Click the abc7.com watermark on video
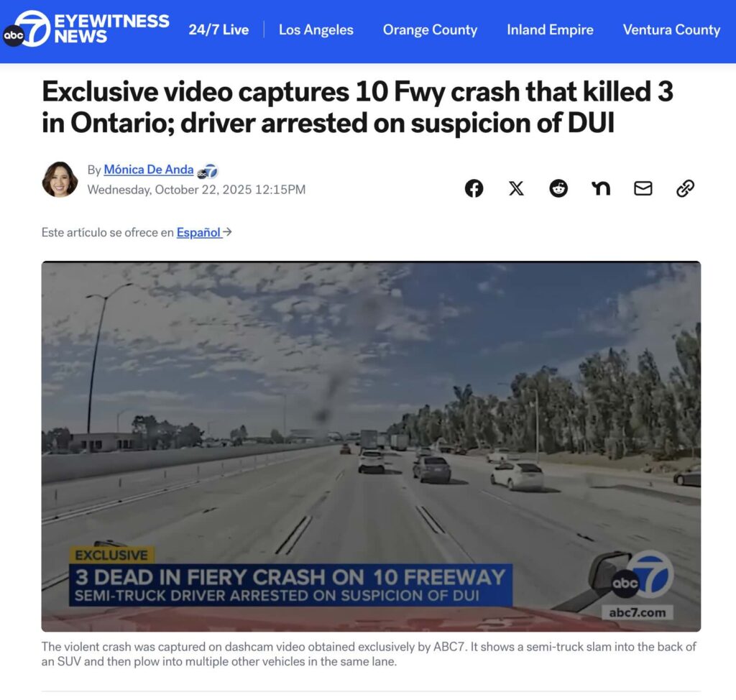 [x=637, y=612]
